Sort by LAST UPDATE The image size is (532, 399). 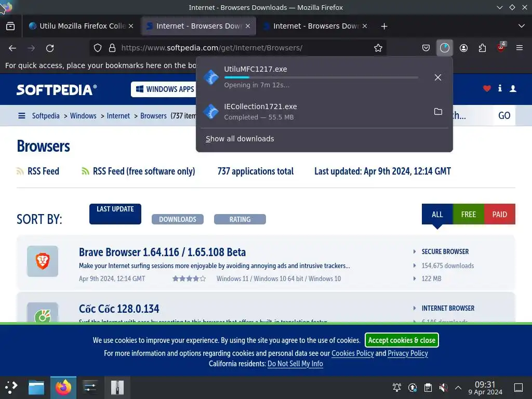coord(115,214)
